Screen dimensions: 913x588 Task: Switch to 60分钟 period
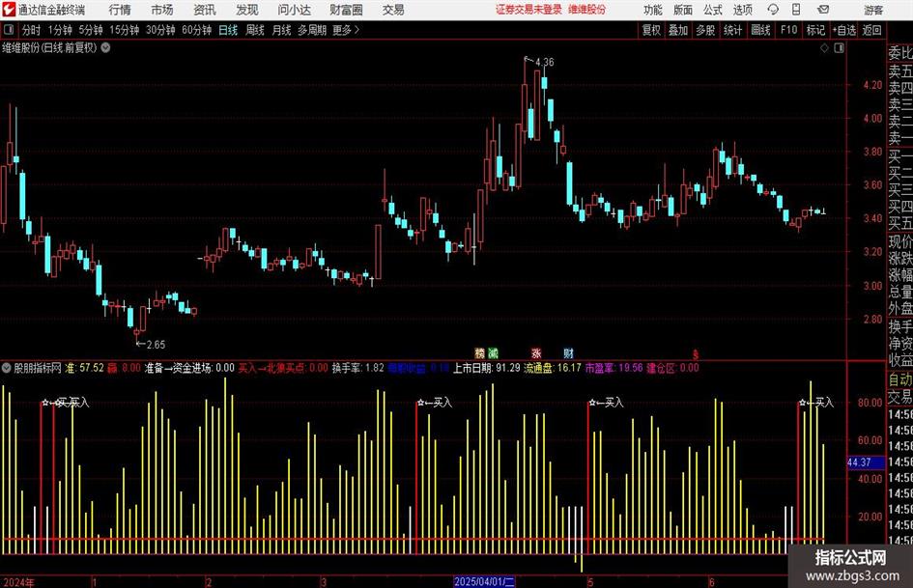(196, 30)
